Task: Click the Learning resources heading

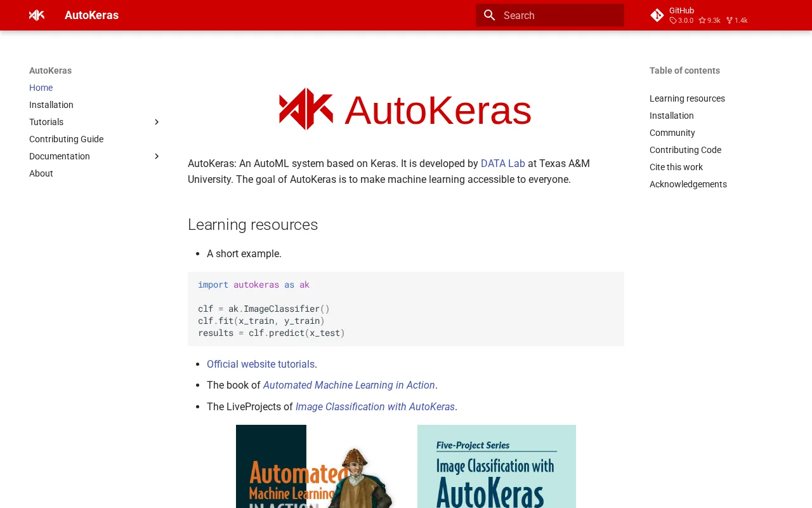Action: (253, 225)
